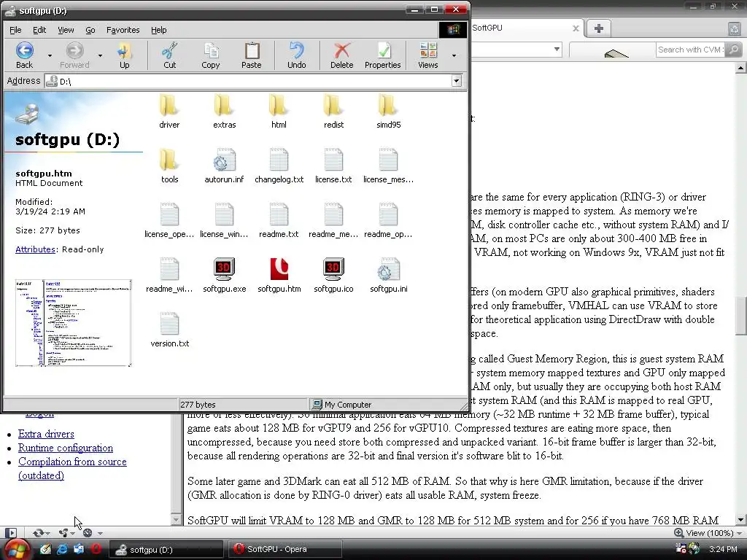Select the html folder

[279, 111]
